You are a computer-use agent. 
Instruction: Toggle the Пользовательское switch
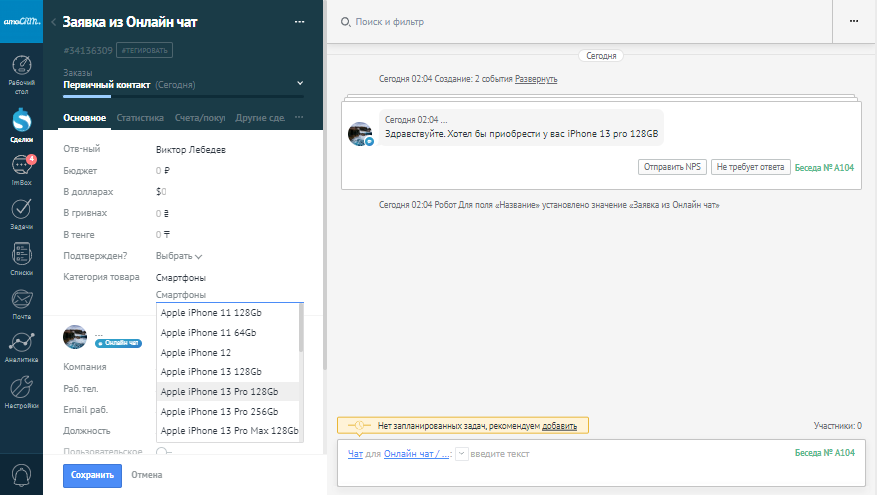click(163, 451)
